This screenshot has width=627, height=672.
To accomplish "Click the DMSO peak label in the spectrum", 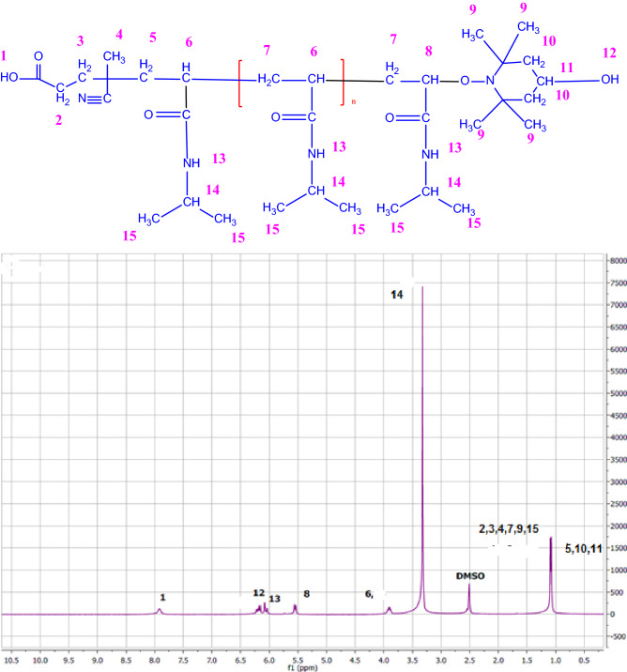I will (x=470, y=576).
